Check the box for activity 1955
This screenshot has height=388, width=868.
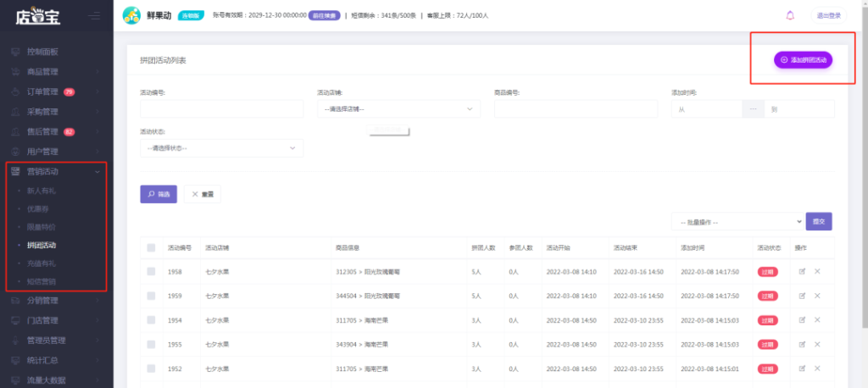[151, 344]
